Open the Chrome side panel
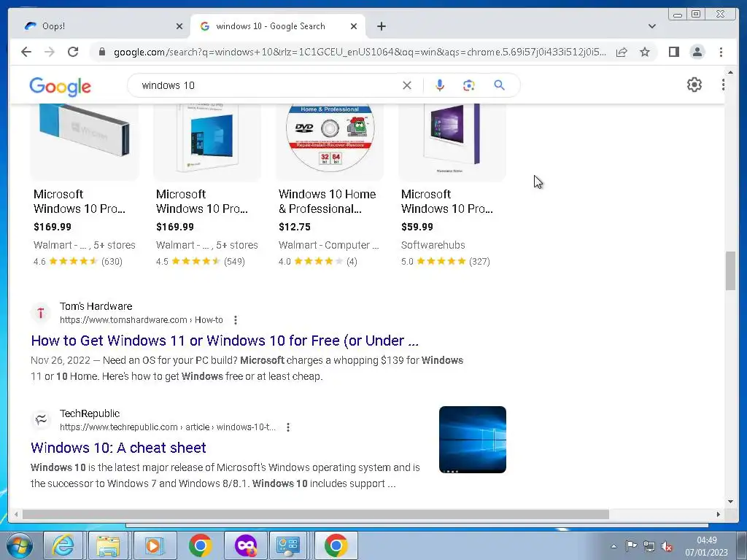This screenshot has width=747, height=560. tap(673, 52)
